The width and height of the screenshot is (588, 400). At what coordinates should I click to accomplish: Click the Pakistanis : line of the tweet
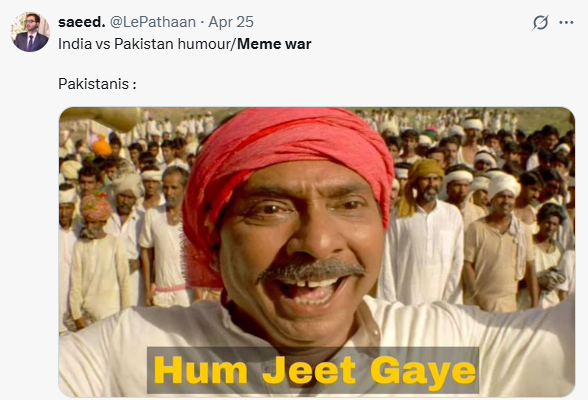click(97, 84)
